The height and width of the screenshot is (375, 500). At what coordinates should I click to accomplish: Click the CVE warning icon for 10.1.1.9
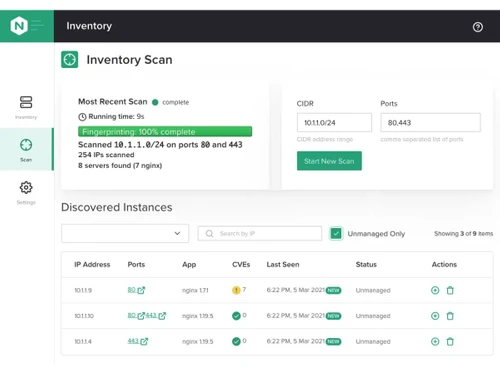pyautogui.click(x=236, y=290)
